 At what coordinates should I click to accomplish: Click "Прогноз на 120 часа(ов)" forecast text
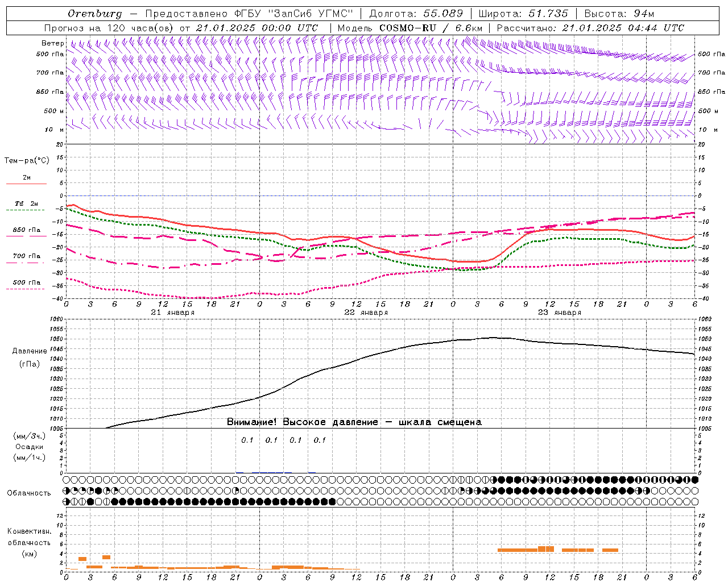pyautogui.click(x=109, y=28)
